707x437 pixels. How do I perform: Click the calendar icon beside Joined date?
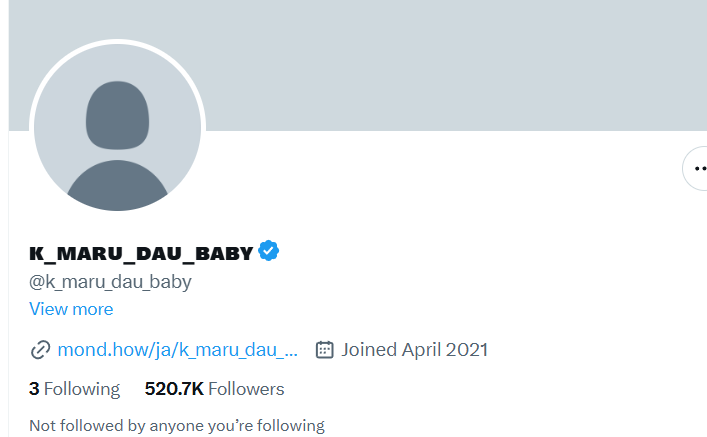[324, 350]
